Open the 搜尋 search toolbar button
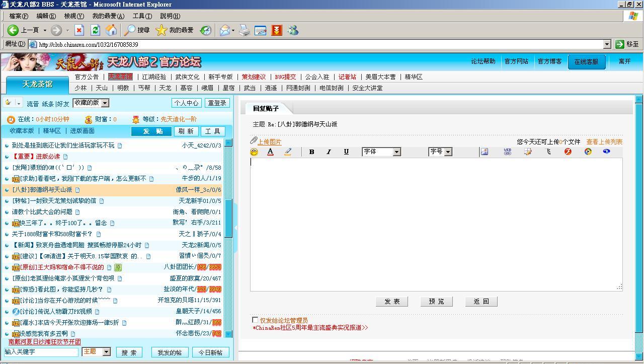The image size is (644, 364). [137, 30]
